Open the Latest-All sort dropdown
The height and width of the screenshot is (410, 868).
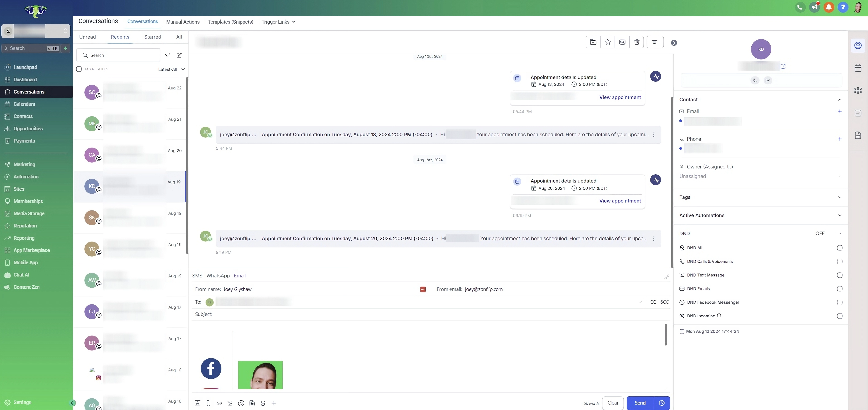tap(172, 69)
